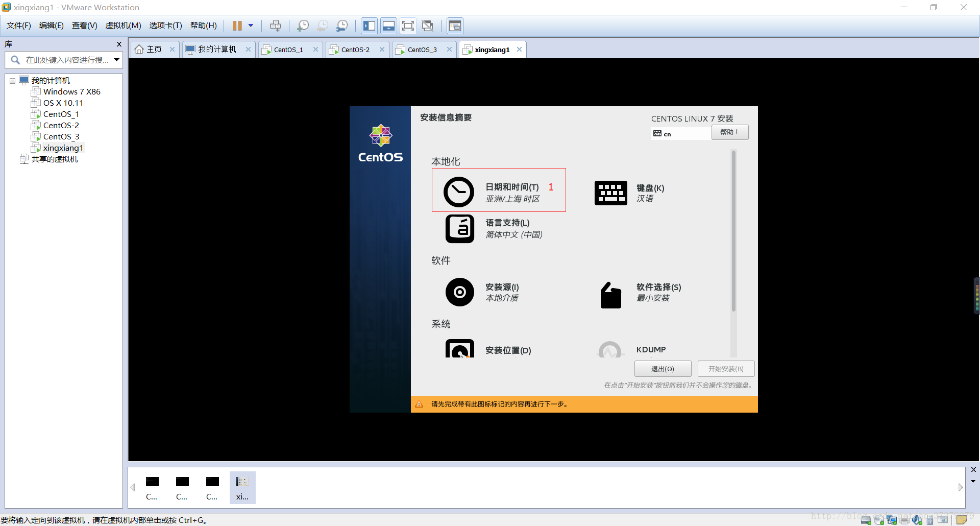
Task: Click the first C... VM thumbnail
Action: click(x=152, y=488)
